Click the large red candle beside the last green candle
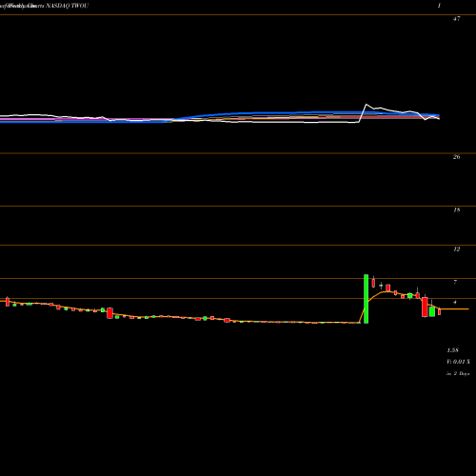 click(x=425, y=307)
